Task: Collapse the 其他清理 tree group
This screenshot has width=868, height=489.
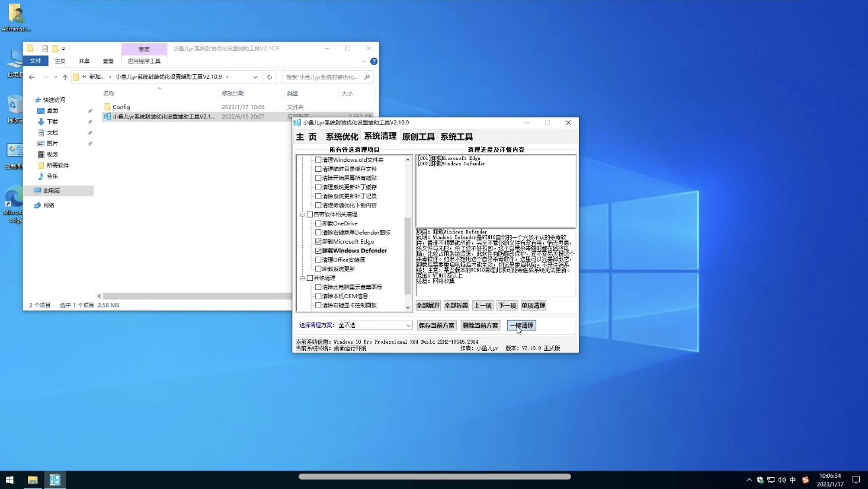Action: pyautogui.click(x=302, y=278)
